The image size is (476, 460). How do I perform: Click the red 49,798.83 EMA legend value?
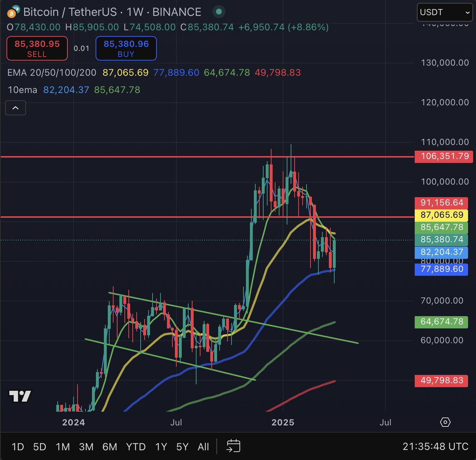click(x=278, y=73)
